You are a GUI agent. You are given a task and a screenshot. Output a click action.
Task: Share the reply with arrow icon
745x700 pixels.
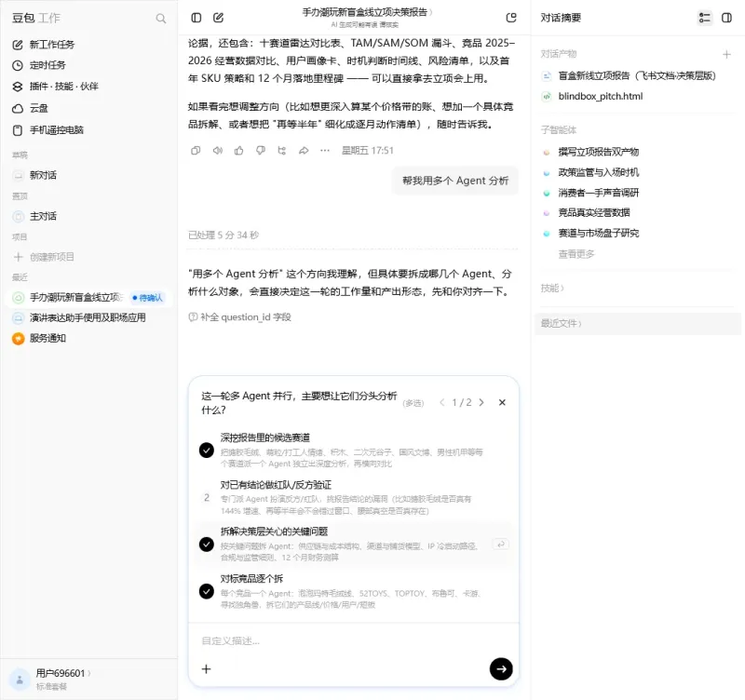pyautogui.click(x=304, y=151)
